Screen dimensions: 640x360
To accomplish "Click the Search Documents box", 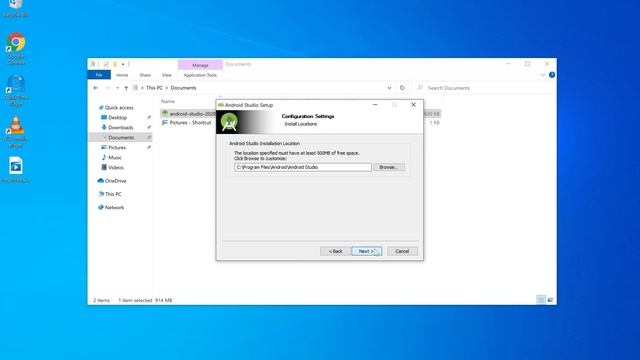I will (x=484, y=88).
